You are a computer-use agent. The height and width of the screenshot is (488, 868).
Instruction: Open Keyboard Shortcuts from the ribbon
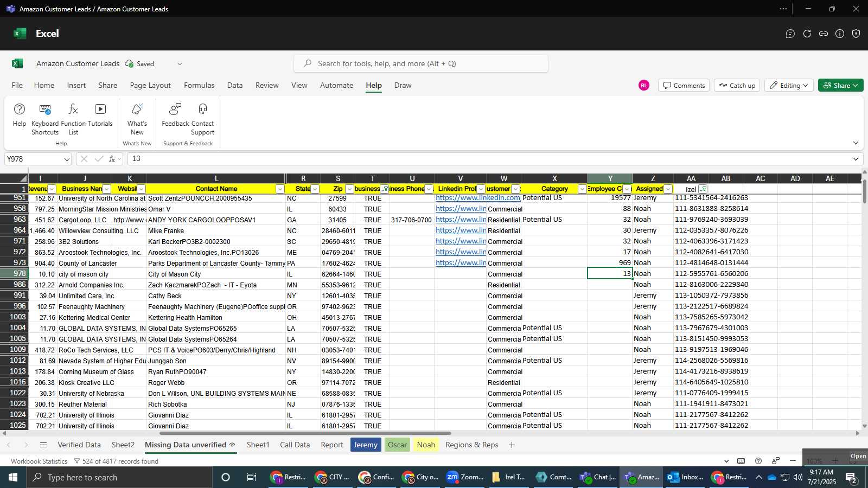[x=45, y=119]
